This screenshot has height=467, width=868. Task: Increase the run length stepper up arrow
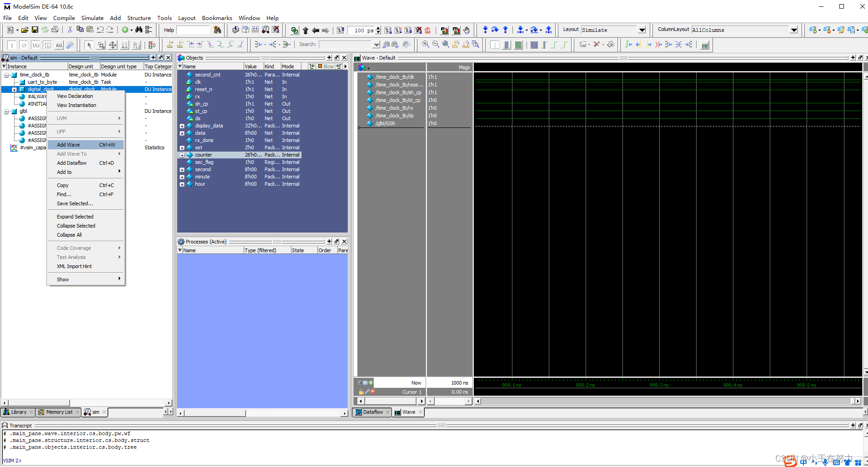(x=378, y=28)
